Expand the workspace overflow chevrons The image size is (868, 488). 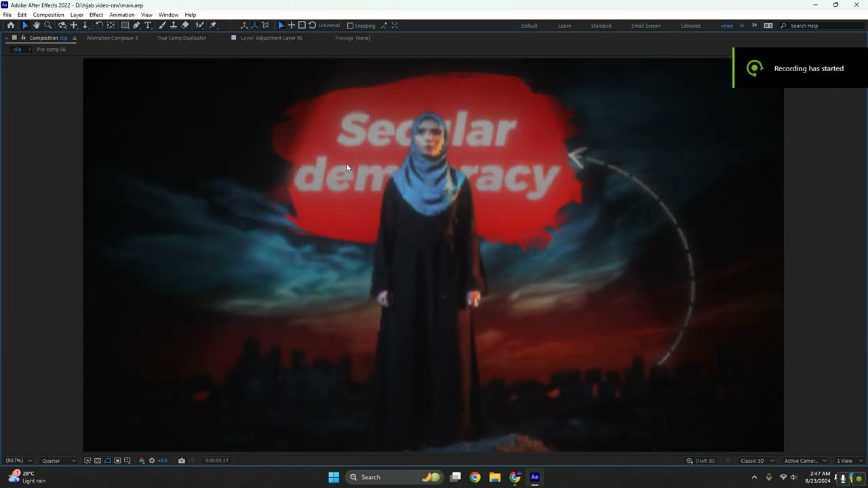pyautogui.click(x=754, y=26)
